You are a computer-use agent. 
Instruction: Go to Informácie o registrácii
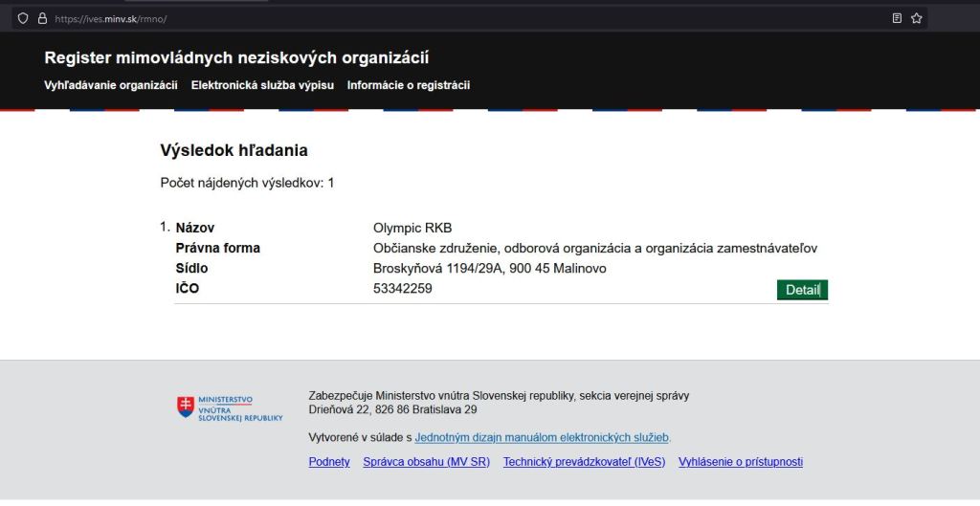click(x=409, y=85)
